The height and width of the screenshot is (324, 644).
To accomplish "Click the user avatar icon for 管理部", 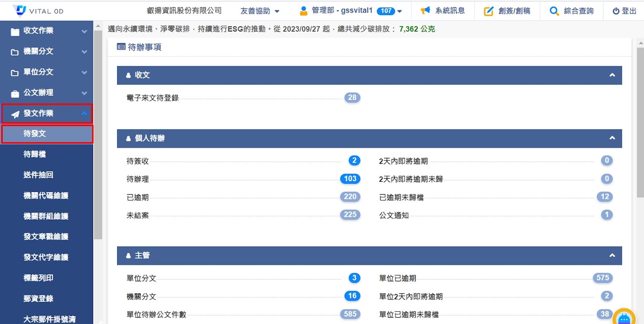I will (x=304, y=11).
